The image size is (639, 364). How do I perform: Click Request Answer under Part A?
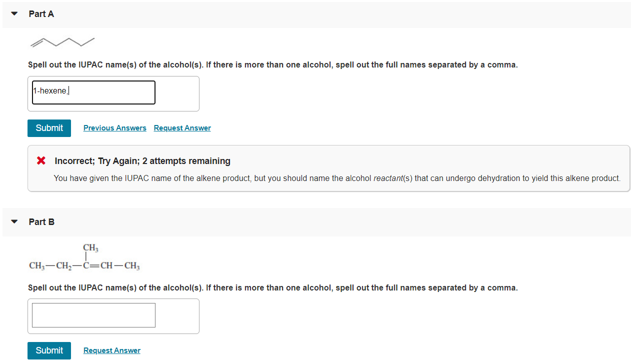click(182, 128)
